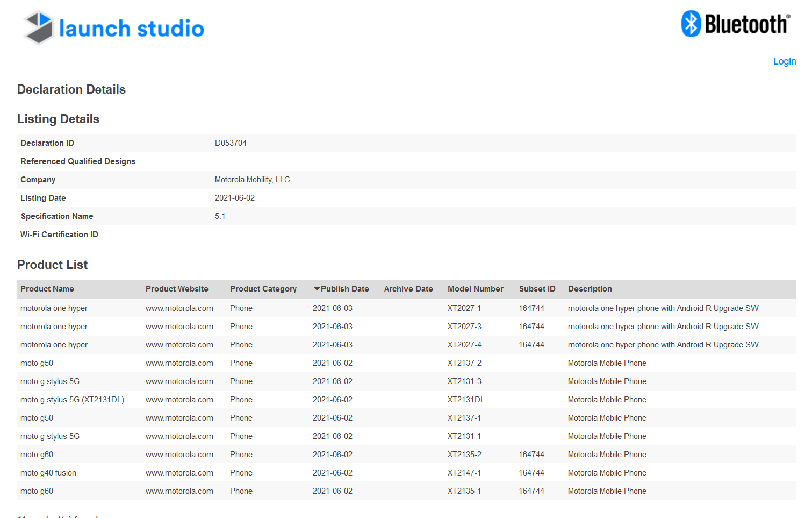Click the Declaration Details heading
The image size is (812, 518).
click(71, 89)
